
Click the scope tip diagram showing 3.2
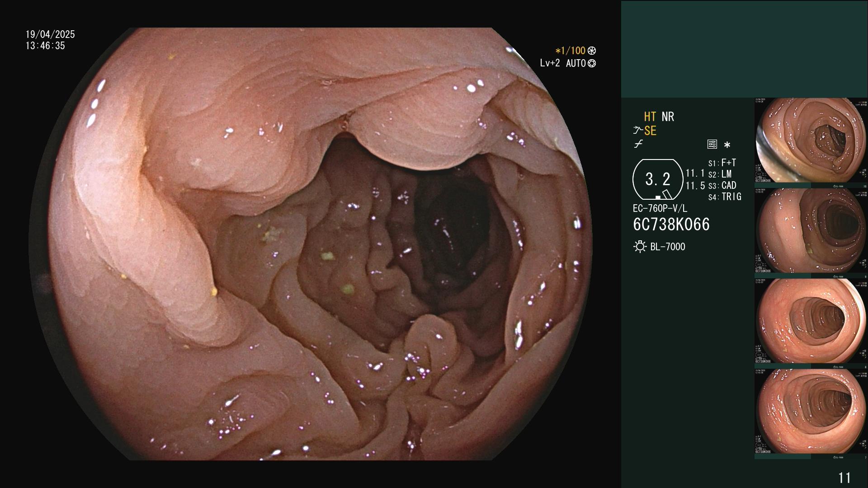[x=658, y=179]
